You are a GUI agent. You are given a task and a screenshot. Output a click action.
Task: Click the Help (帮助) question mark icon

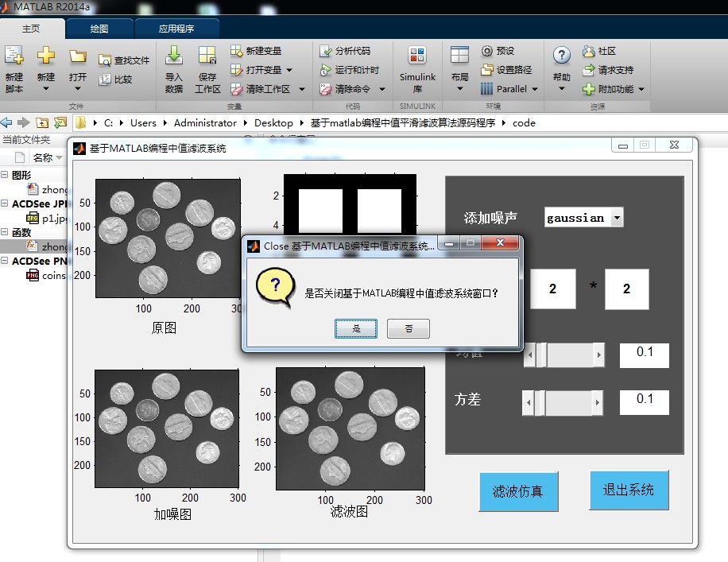pos(561,56)
